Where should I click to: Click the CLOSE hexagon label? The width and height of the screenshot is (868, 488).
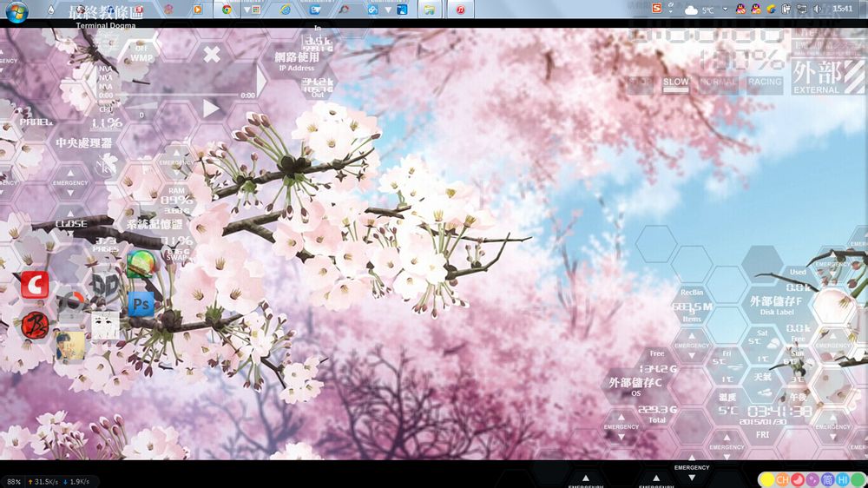click(71, 224)
